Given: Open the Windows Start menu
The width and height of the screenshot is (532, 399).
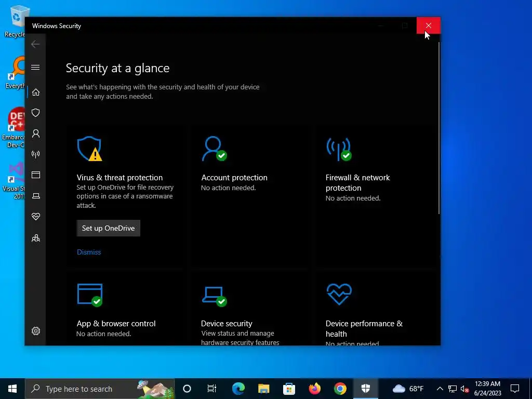Looking at the screenshot, I should point(12,389).
